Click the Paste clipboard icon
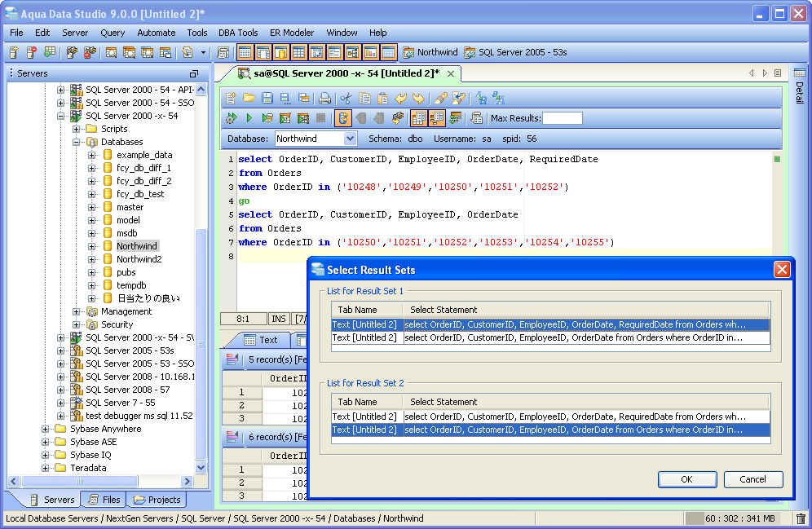 [x=382, y=98]
